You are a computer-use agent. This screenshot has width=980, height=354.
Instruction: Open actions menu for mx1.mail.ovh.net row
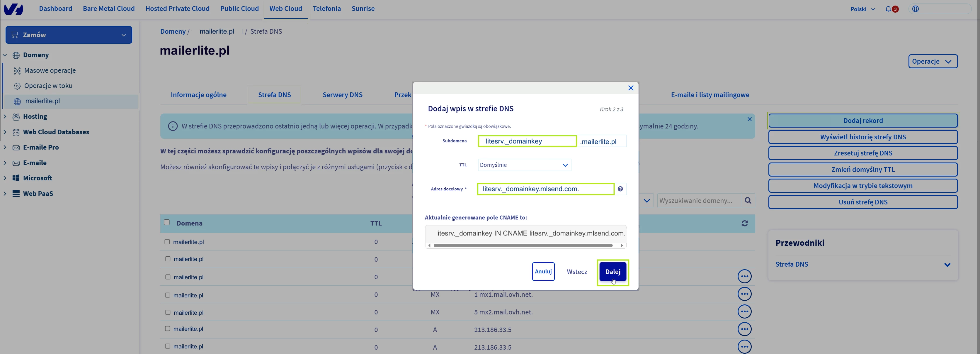pyautogui.click(x=744, y=294)
